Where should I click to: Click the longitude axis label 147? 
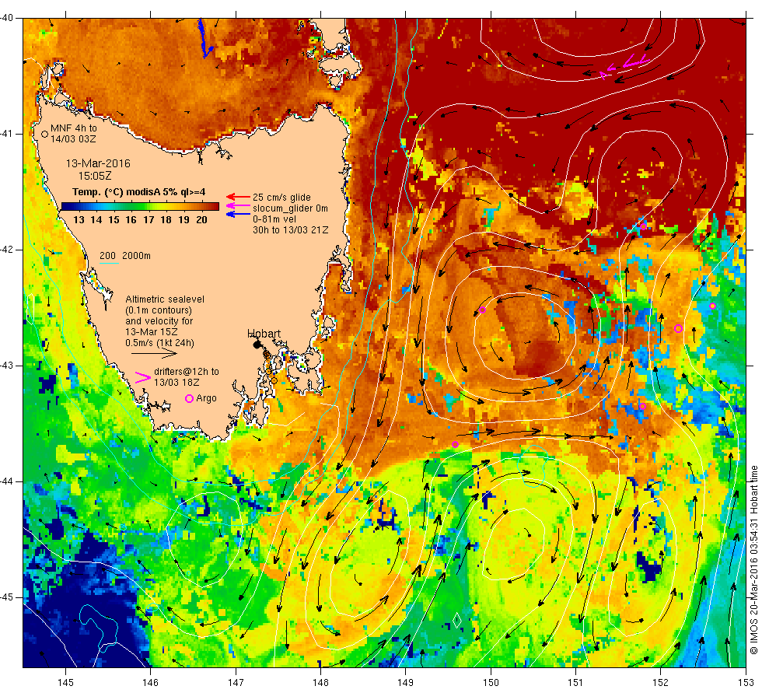[x=236, y=683]
